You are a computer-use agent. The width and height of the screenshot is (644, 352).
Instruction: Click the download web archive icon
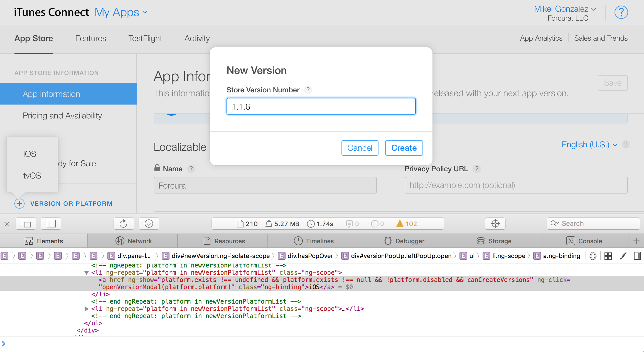coord(149,224)
